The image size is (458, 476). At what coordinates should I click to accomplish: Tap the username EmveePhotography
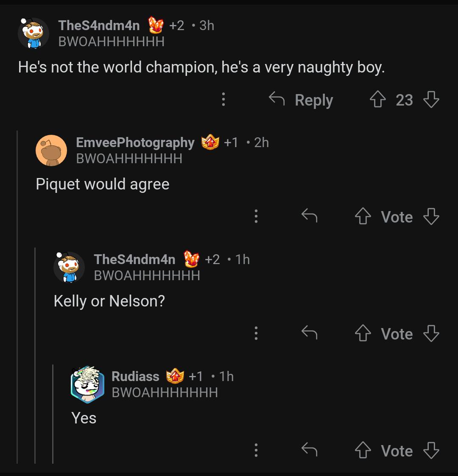(x=134, y=142)
